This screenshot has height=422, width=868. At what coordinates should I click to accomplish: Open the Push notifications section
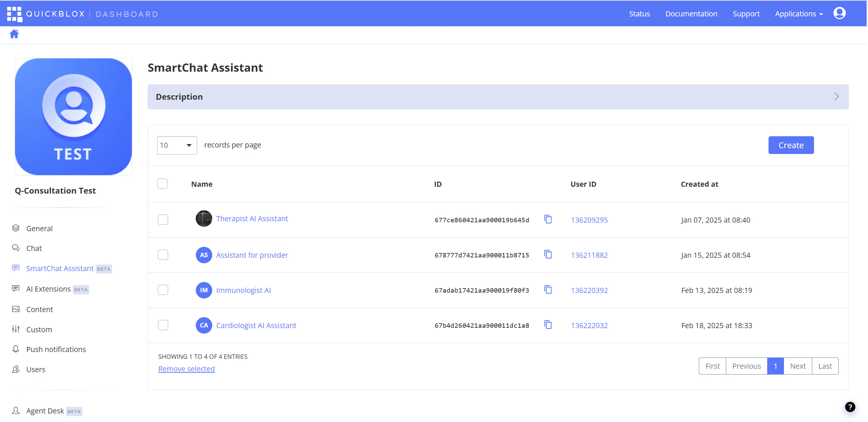(56, 349)
